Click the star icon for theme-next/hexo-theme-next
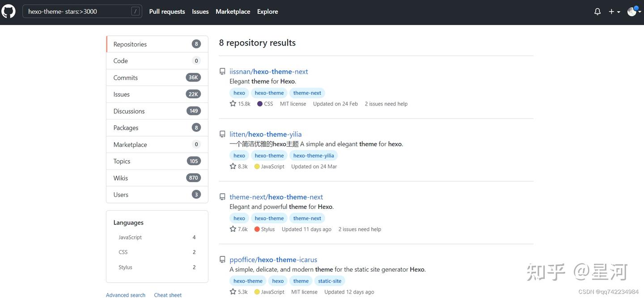The width and height of the screenshot is (644, 298). coord(233,229)
